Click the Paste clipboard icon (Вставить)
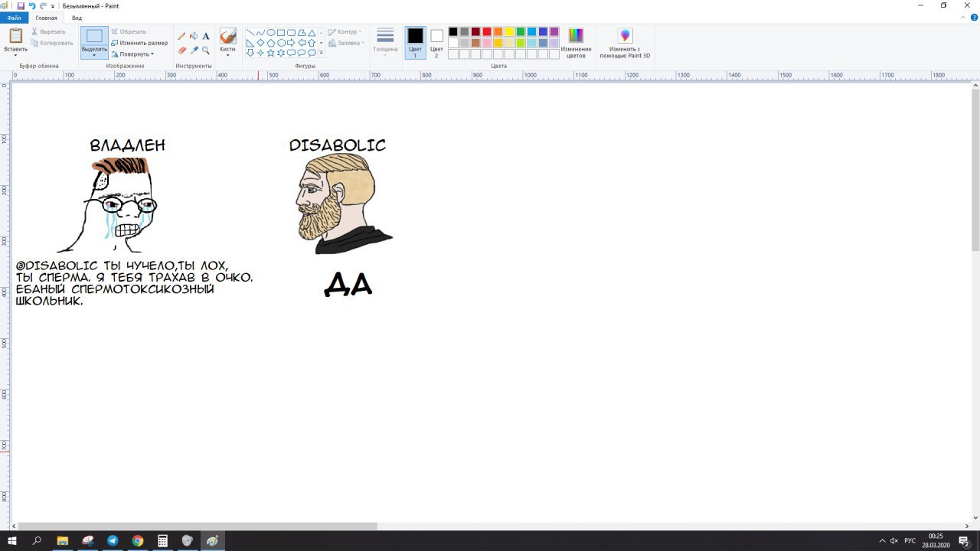Image resolution: width=980 pixels, height=551 pixels. coord(15,35)
